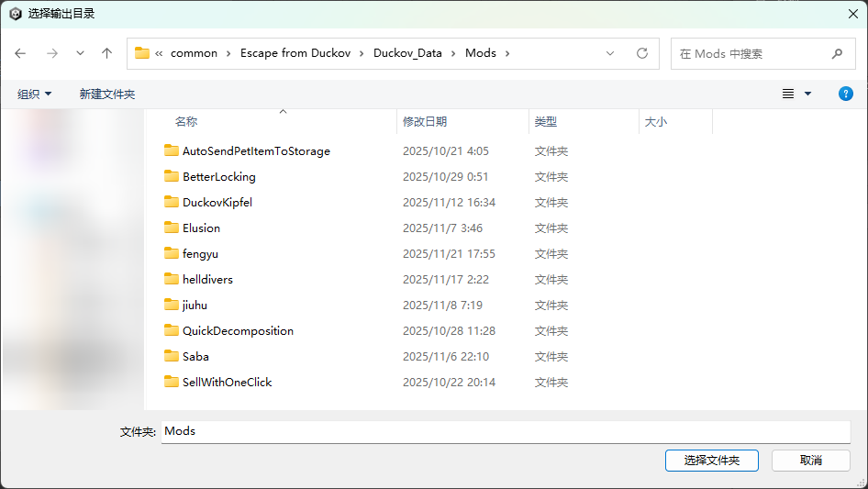Click 新建文件夹 in toolbar

click(x=107, y=94)
